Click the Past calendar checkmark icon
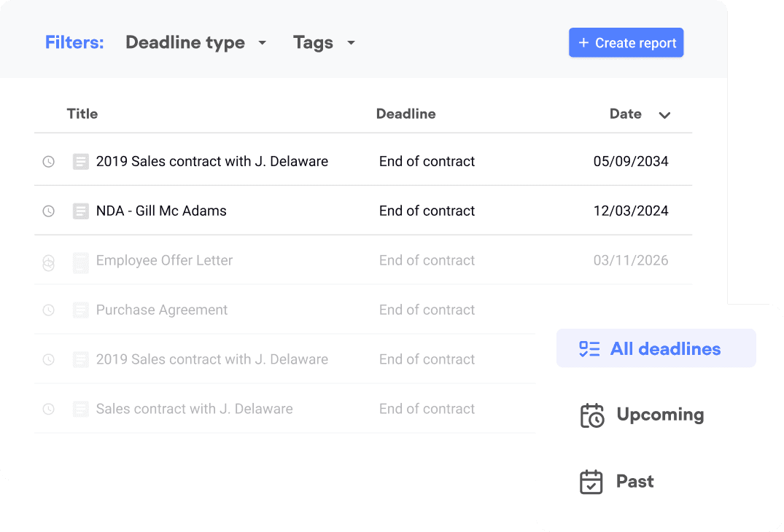The height and width of the screenshot is (532, 784). [591, 482]
